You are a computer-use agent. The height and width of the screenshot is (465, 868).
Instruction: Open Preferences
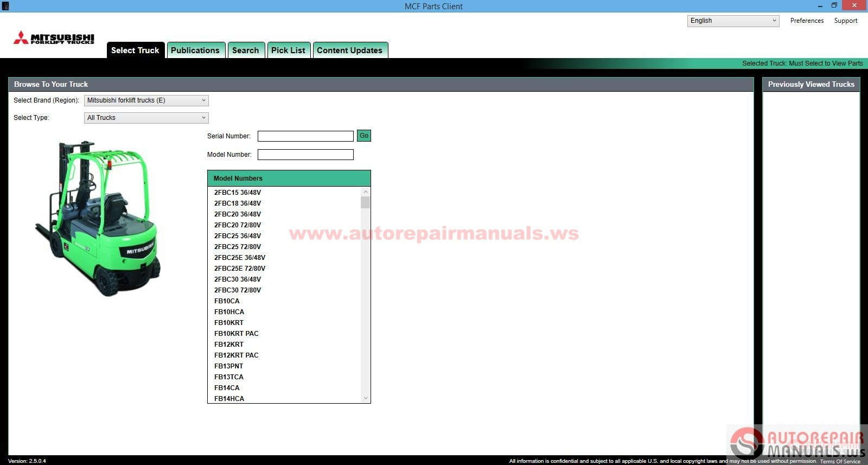pos(807,21)
